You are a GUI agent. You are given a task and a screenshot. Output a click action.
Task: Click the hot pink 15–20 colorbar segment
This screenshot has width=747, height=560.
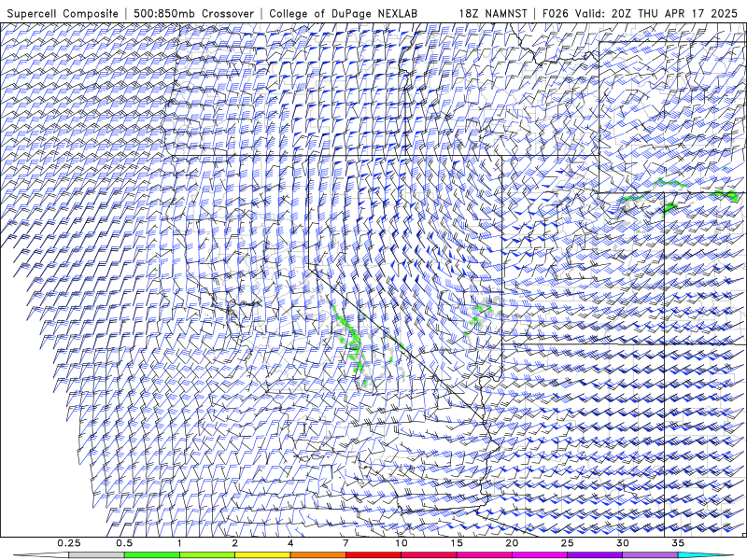484,555
